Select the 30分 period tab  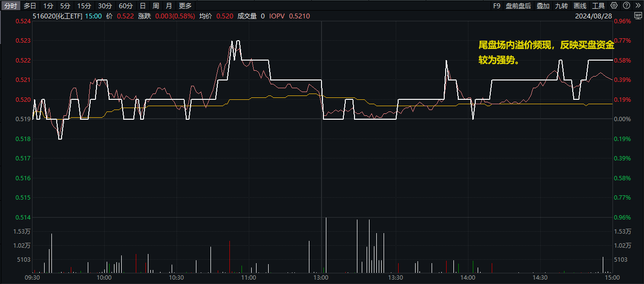(x=105, y=6)
